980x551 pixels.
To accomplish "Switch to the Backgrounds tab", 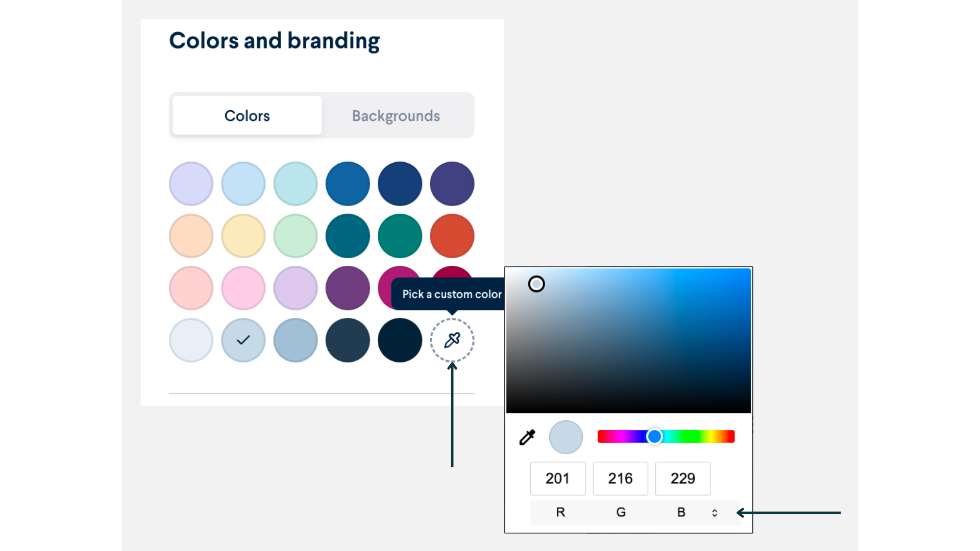I will pyautogui.click(x=396, y=116).
